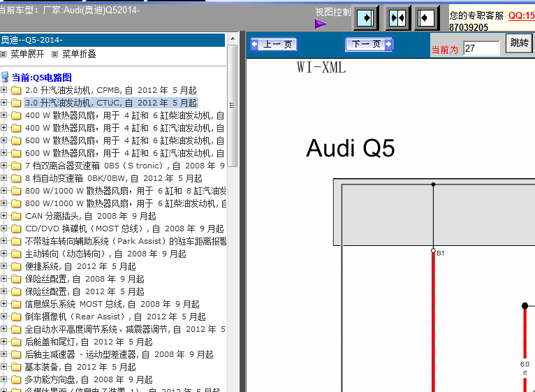
Task: Open the QQ customer service link
Action: pos(521,15)
